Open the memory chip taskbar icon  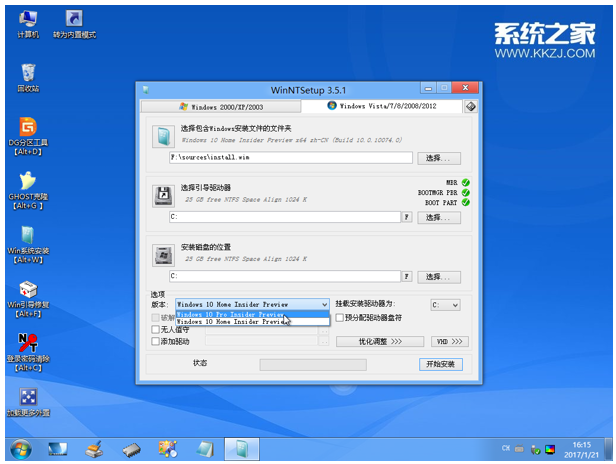131,450
